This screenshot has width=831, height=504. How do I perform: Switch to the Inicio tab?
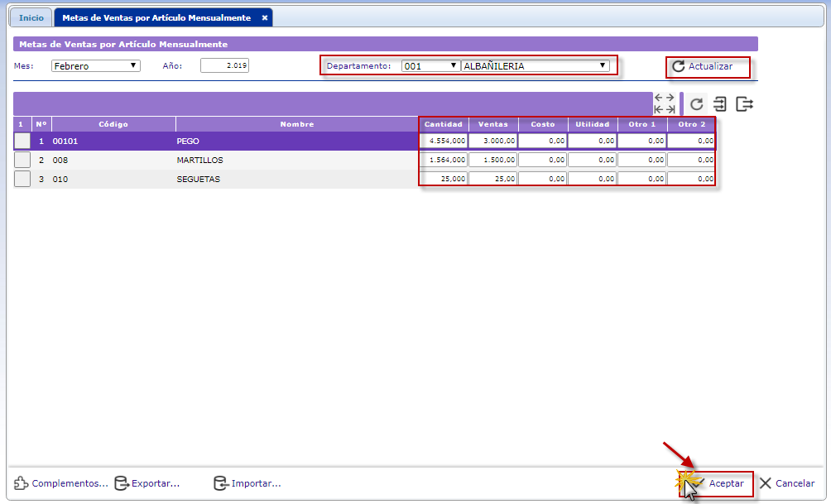click(x=31, y=17)
